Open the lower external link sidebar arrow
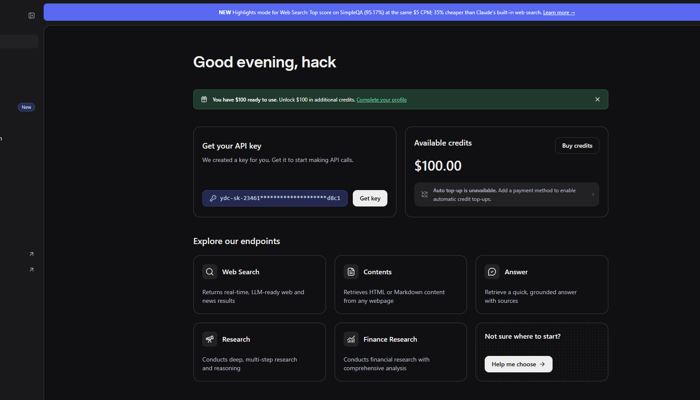The height and width of the screenshot is (400, 700). 31,270
